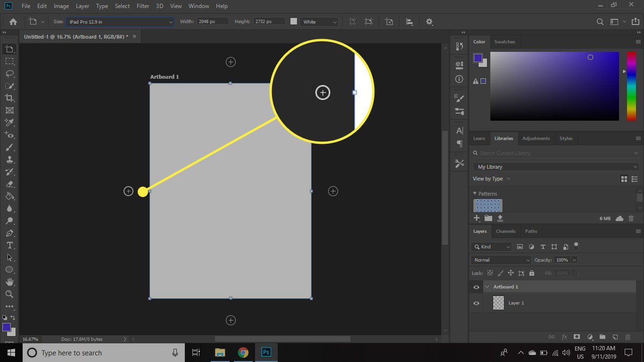This screenshot has width=644, height=362.
Task: Click the Add New Artboard options icon
Action: [389, 22]
